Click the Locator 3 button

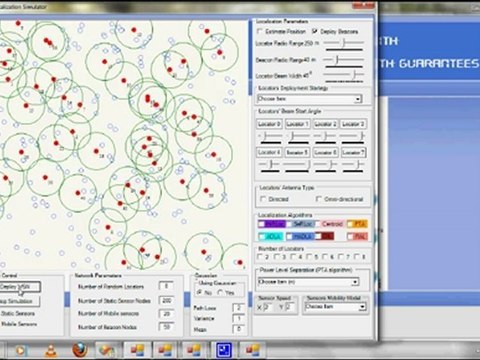353,124
